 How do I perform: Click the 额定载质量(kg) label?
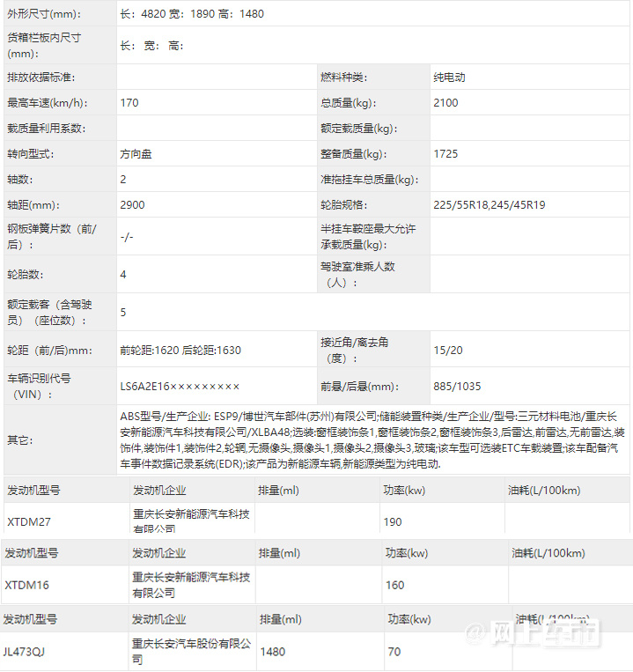point(358,128)
